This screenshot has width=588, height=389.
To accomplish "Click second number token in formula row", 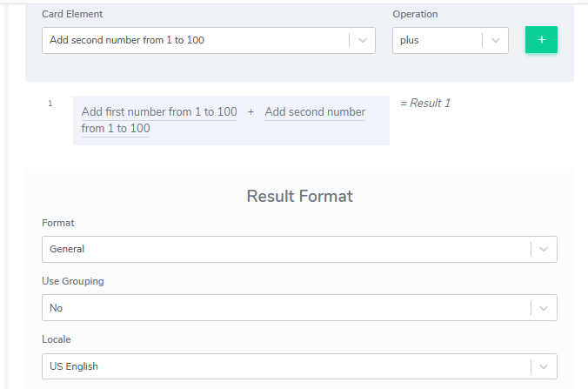I will tap(315, 112).
